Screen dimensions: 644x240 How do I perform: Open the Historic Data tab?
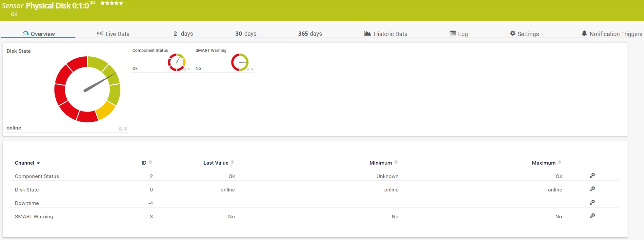(x=386, y=34)
